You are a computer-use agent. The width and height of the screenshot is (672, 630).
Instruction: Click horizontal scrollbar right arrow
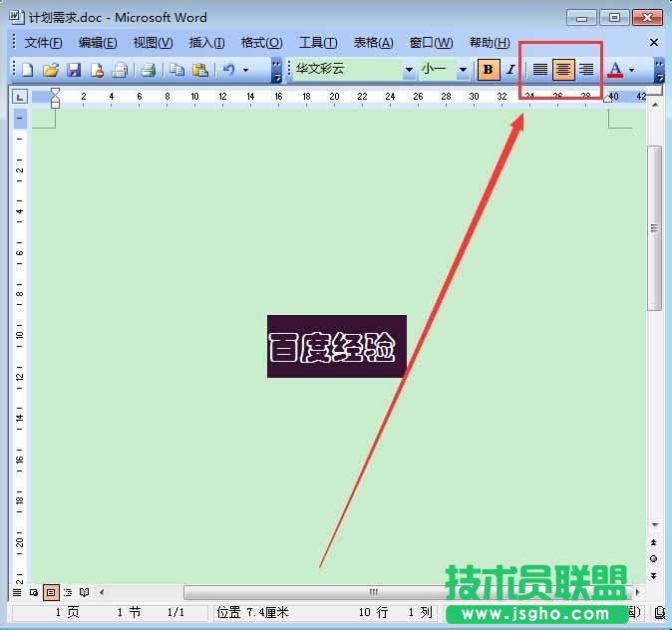(638, 592)
